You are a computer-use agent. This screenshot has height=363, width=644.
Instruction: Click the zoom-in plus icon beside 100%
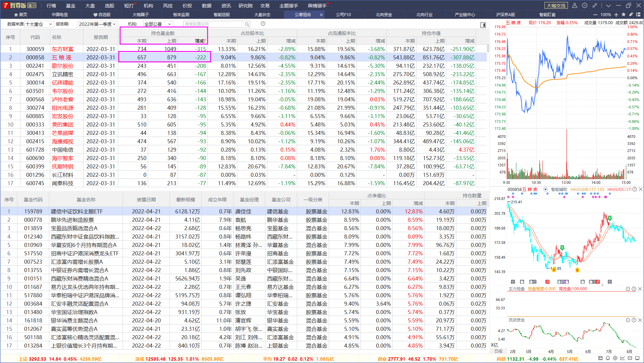(x=616, y=15)
